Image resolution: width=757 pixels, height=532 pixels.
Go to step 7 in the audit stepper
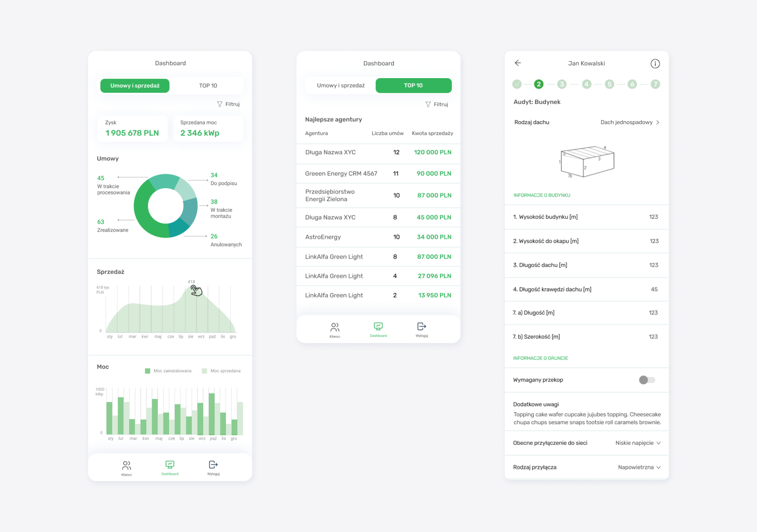pyautogui.click(x=655, y=85)
